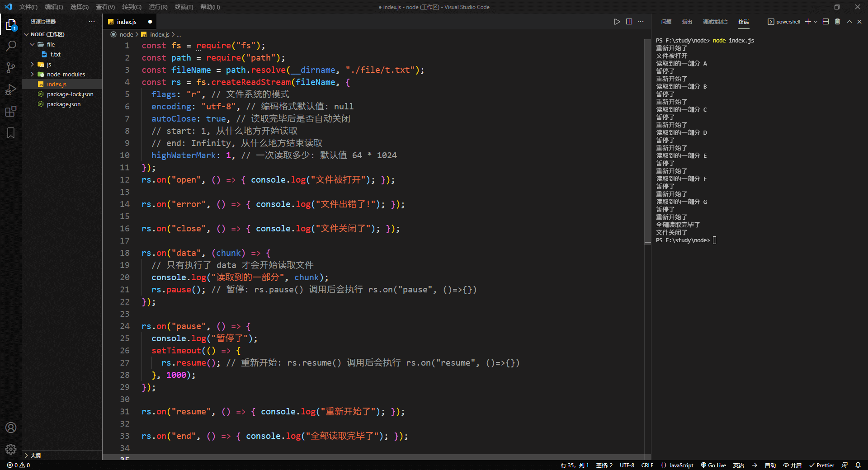Open new terminal launch profile dropdown
Screen dimensions: 868x470
point(816,22)
